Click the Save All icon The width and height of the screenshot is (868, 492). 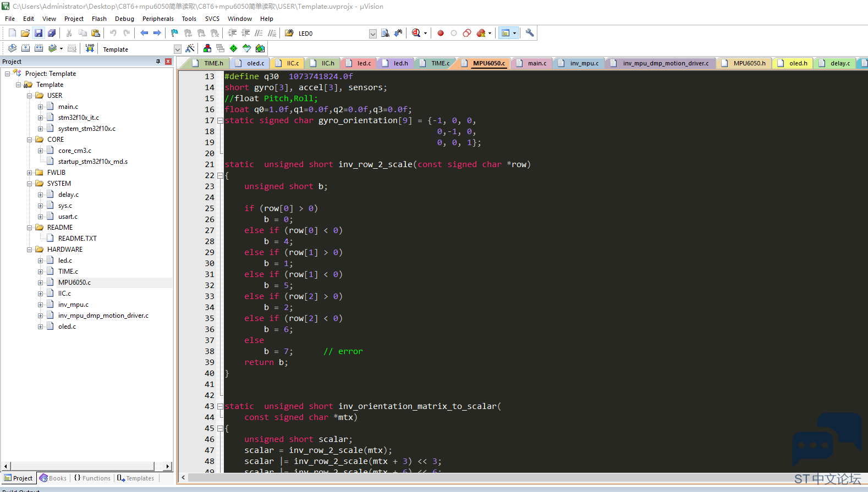tap(52, 33)
